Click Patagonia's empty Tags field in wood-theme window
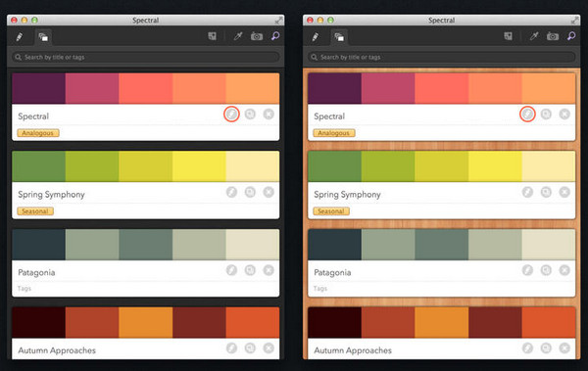 (320, 289)
